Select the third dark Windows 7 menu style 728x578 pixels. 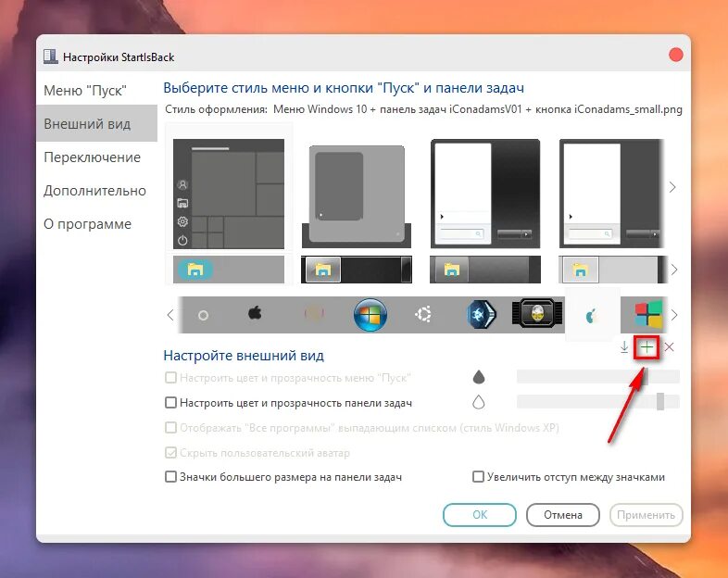485,194
